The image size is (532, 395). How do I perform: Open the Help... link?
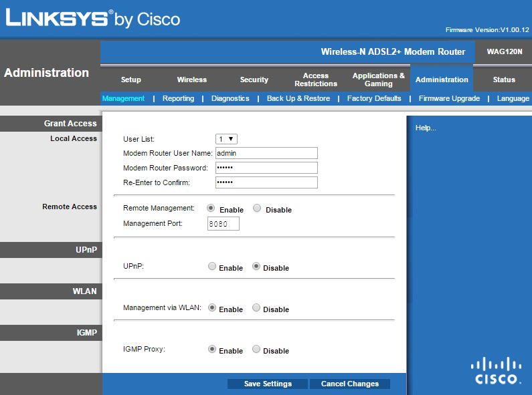(426, 128)
